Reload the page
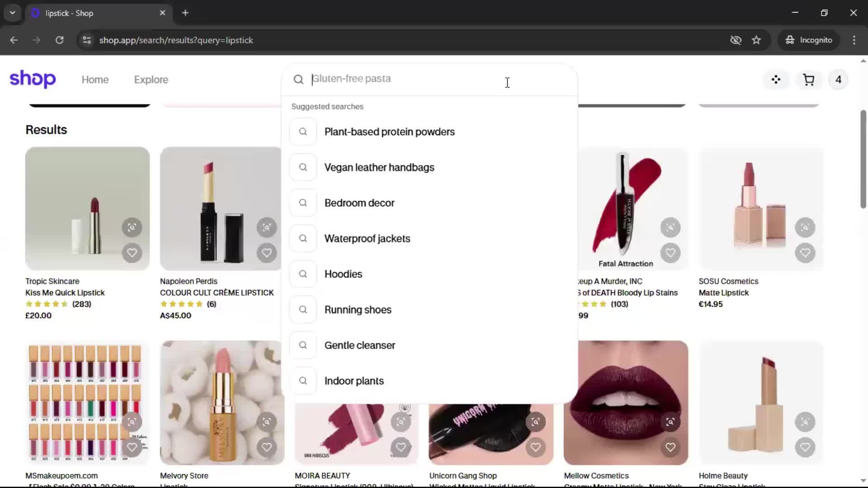Image resolution: width=868 pixels, height=488 pixels. click(x=59, y=40)
